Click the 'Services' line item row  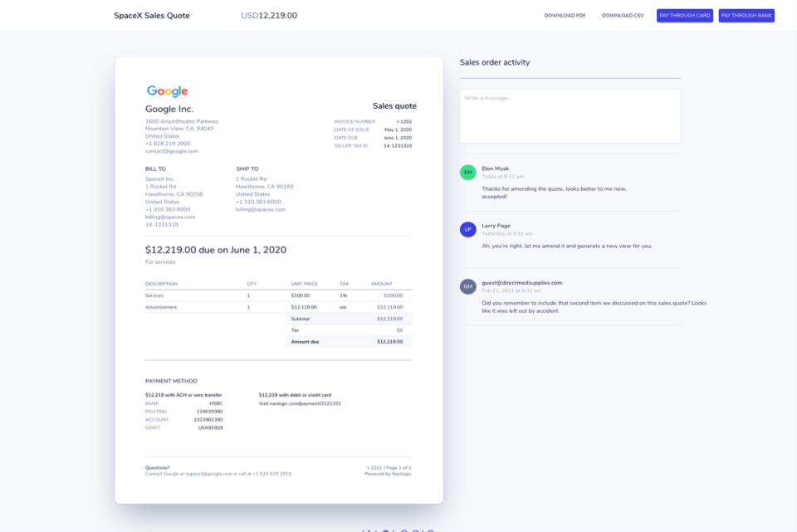(279, 295)
